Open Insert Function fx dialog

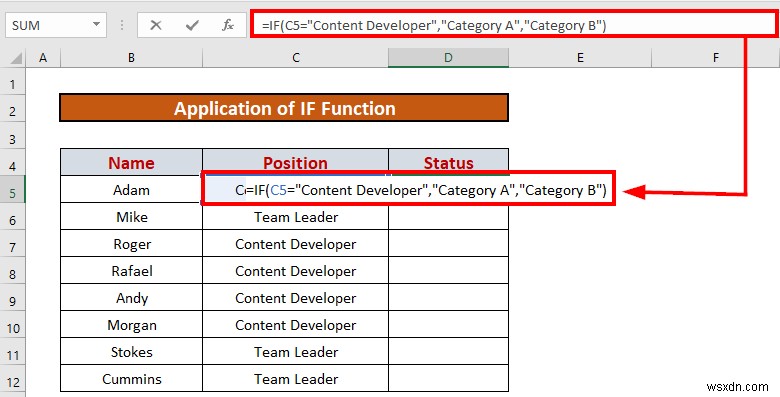point(228,25)
